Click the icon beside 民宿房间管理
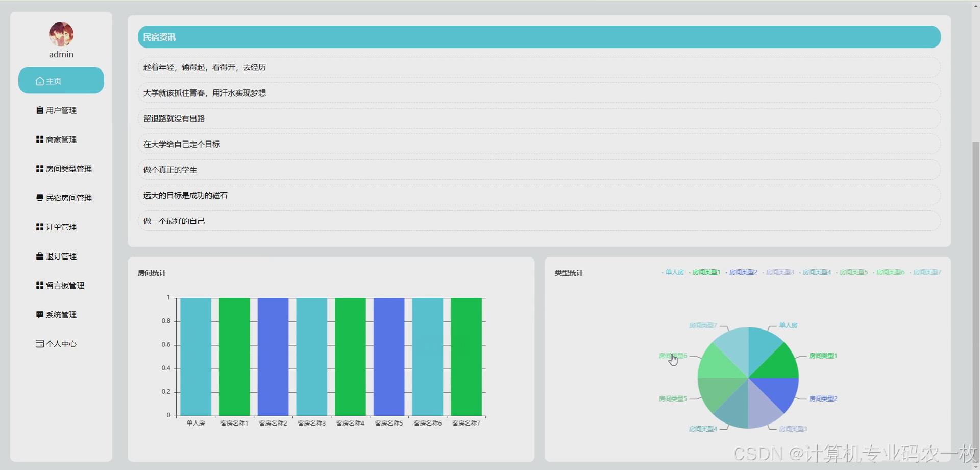 tap(40, 198)
